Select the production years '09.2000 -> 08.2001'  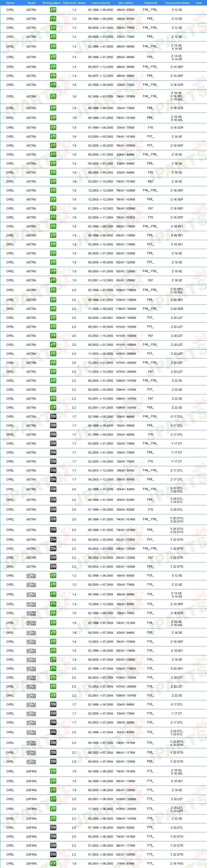pos(101,318)
